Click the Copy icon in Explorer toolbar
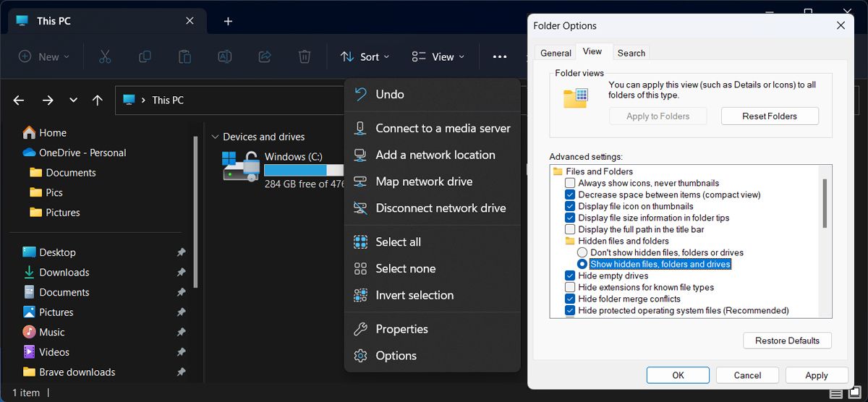The width and height of the screenshot is (868, 402). 145,56
